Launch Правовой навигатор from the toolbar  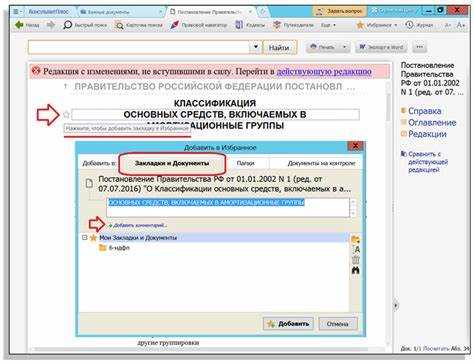click(x=199, y=25)
